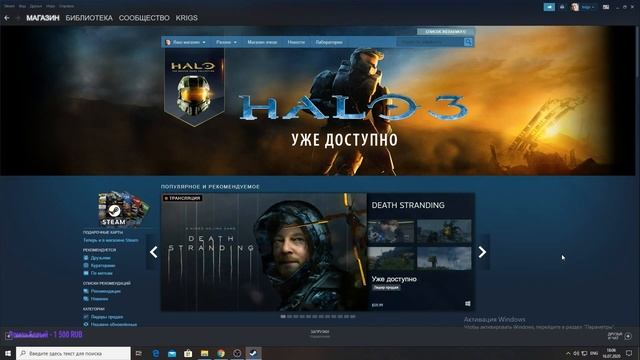Open Теперь и в магазине Steam link
Screen dimensions: 640x360
point(111,240)
